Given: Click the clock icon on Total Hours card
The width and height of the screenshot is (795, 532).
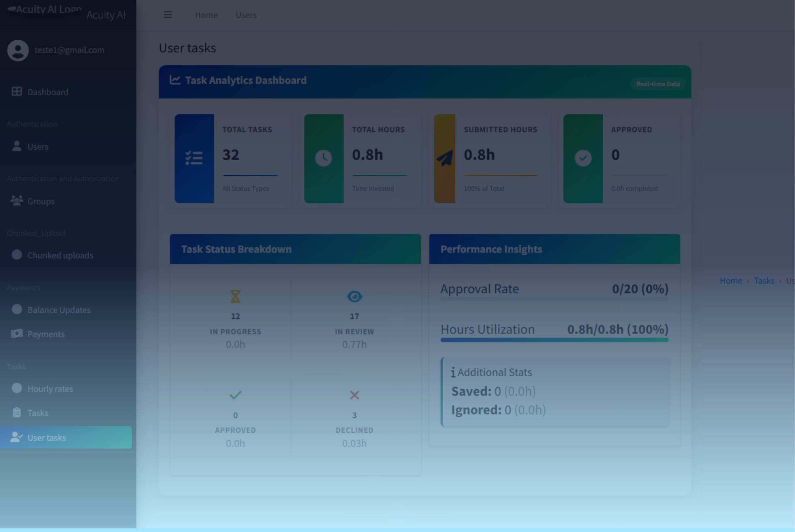Looking at the screenshot, I should coord(324,158).
